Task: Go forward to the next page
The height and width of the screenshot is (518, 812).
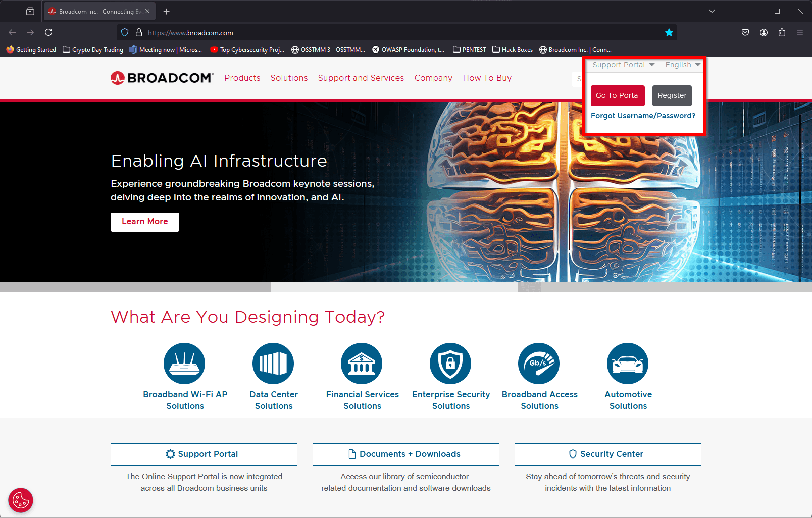Action: (x=30, y=32)
